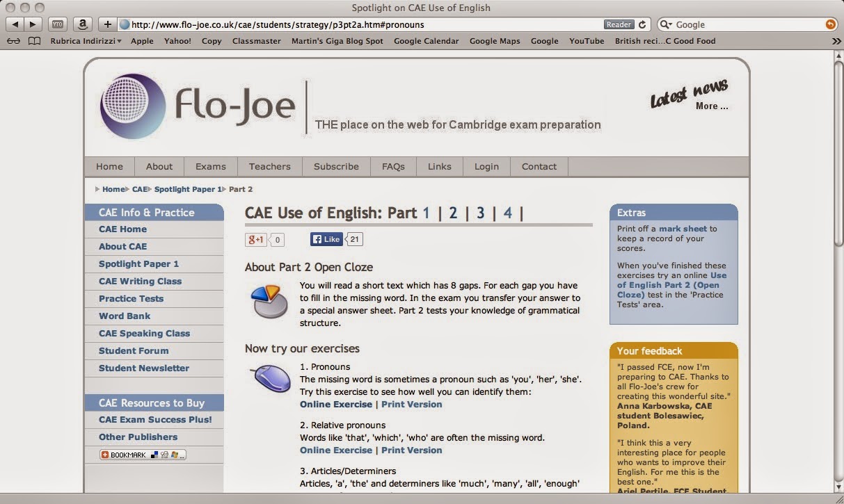Open the Exams navigation tab
The image size is (844, 504).
click(211, 167)
